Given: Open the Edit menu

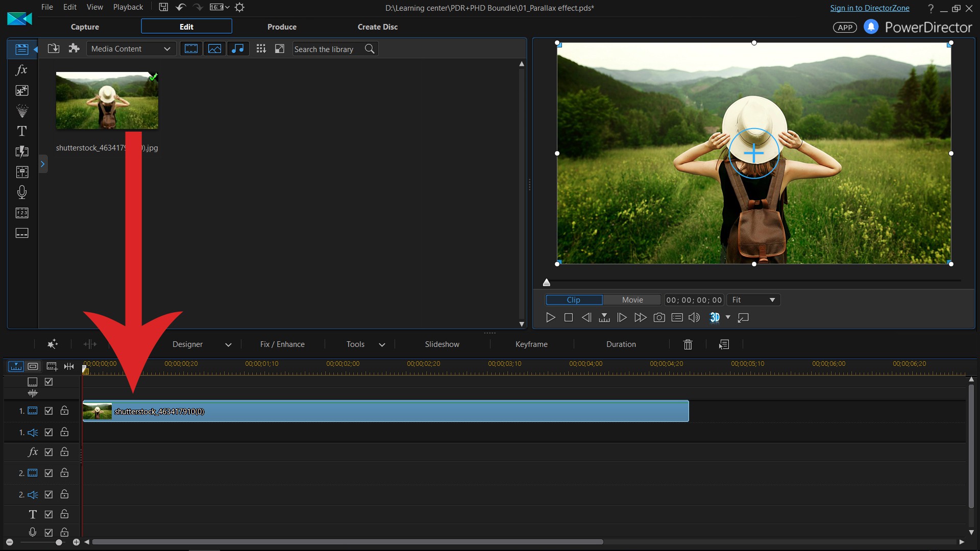Looking at the screenshot, I should coord(70,7).
